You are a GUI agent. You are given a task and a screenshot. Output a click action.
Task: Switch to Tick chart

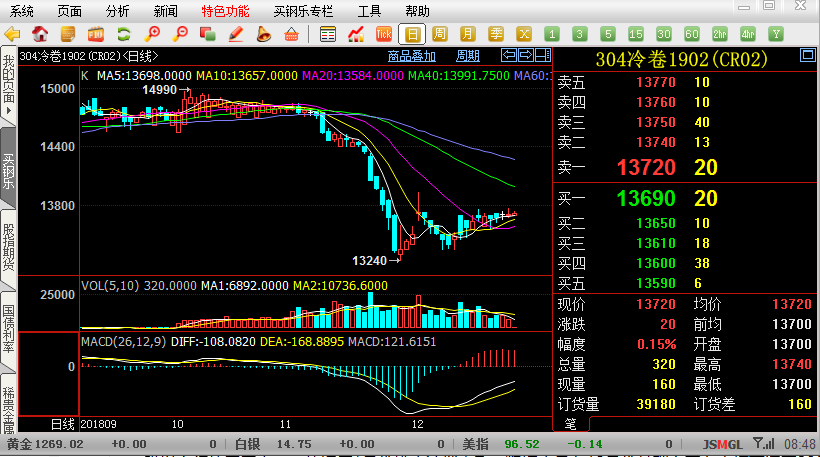click(383, 35)
